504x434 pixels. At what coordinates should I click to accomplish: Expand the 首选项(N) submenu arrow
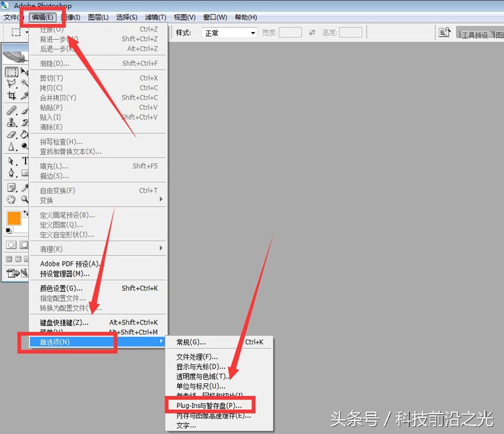tap(161, 341)
